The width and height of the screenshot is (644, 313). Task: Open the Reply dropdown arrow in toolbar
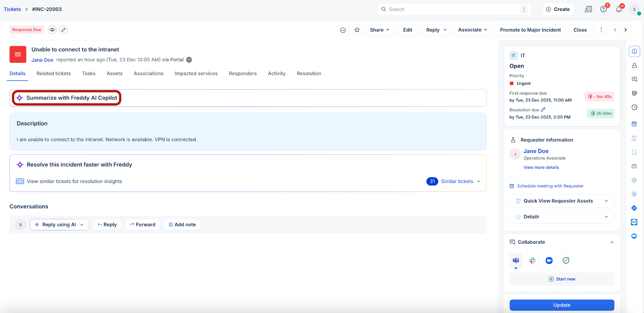tap(445, 30)
